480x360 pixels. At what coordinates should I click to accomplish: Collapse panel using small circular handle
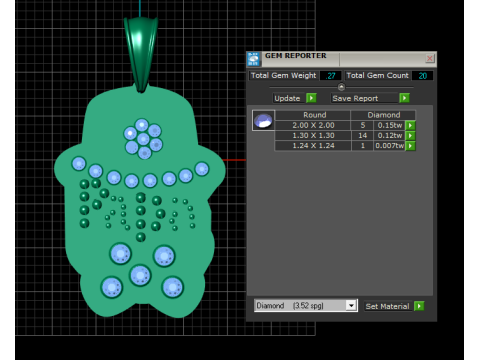[341, 87]
